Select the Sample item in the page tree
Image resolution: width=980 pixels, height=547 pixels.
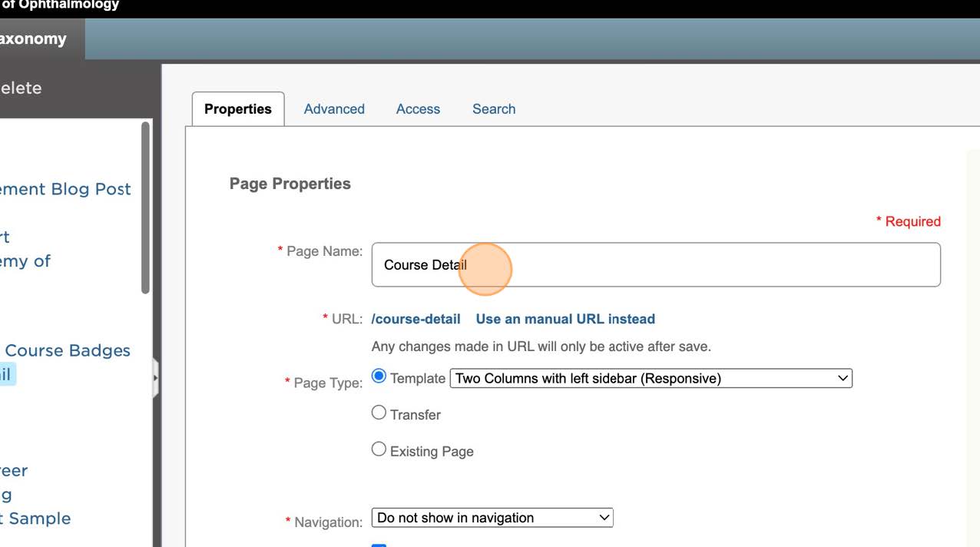coord(35,519)
